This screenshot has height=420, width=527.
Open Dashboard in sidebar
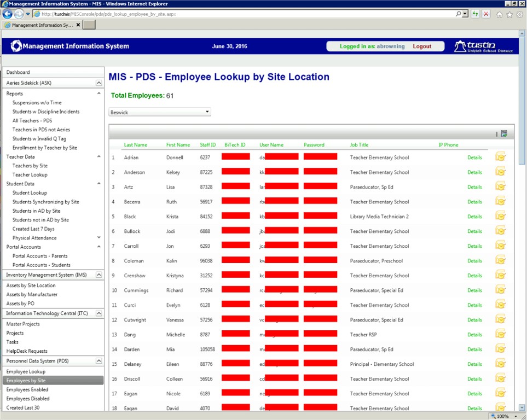pyautogui.click(x=18, y=72)
